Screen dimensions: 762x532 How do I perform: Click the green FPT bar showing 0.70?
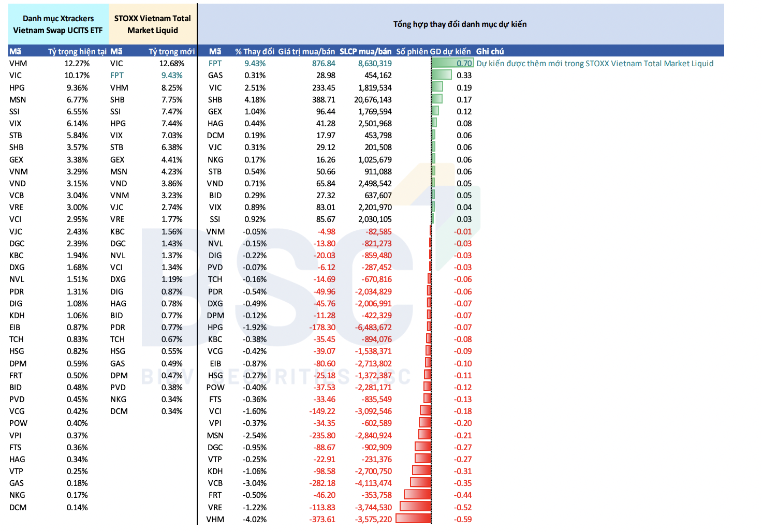pyautogui.click(x=452, y=63)
